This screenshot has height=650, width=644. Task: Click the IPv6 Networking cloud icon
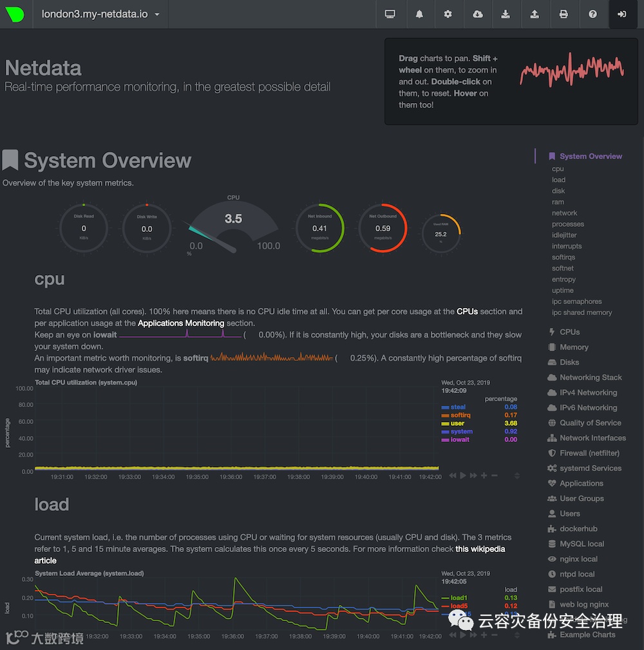[x=552, y=408]
